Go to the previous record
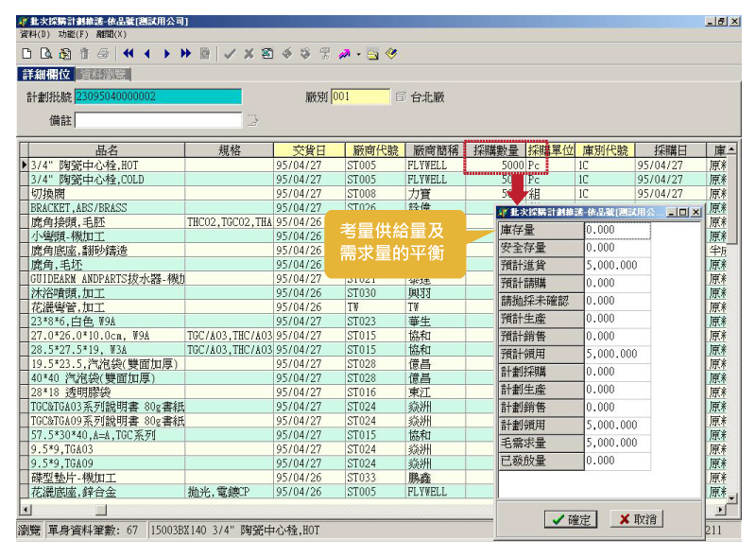 tap(148, 54)
